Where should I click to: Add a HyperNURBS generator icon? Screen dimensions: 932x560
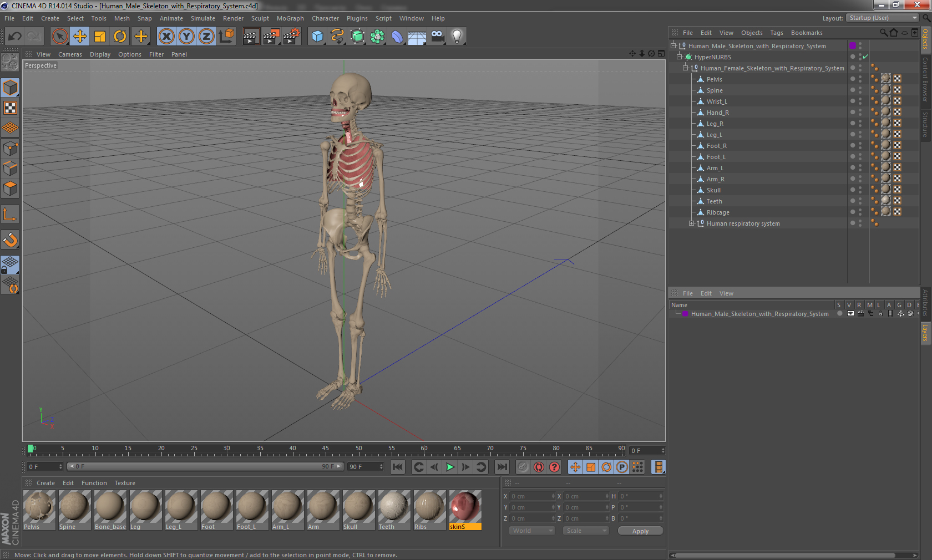357,37
